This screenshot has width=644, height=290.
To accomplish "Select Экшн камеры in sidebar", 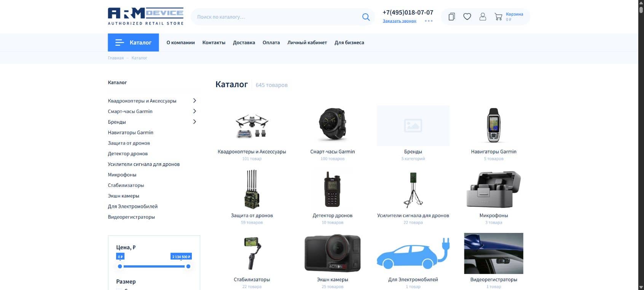I will tap(123, 196).
